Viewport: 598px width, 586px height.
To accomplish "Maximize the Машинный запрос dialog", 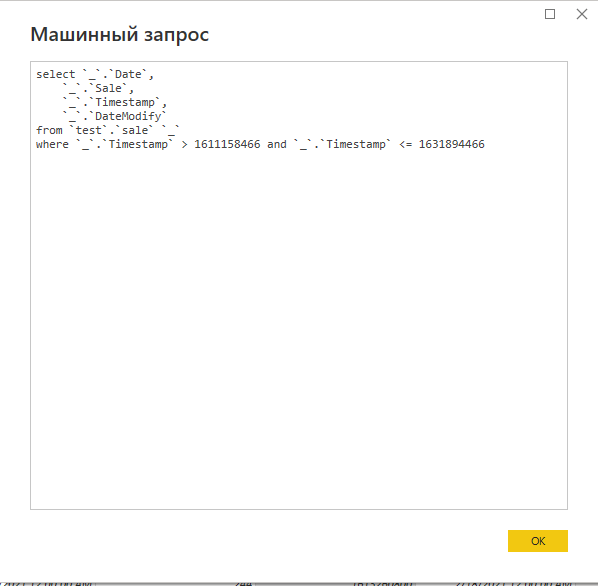I will [550, 14].
